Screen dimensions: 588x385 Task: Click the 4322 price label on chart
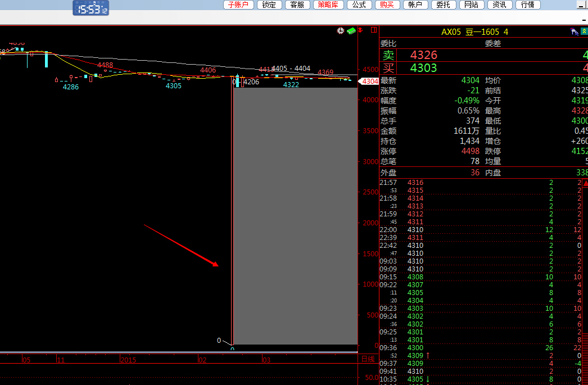pos(291,85)
